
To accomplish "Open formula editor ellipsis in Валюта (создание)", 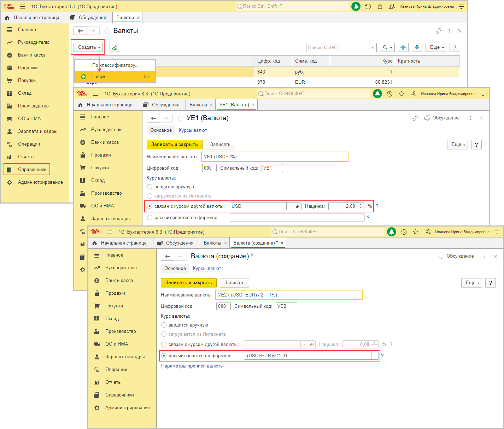I will pos(375,356).
